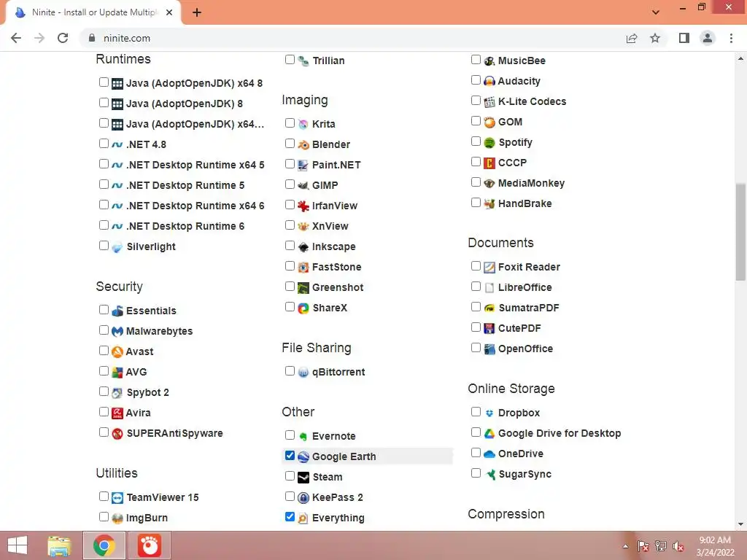The height and width of the screenshot is (560, 747).
Task: Open the Chrome profile avatar
Action: (708, 38)
